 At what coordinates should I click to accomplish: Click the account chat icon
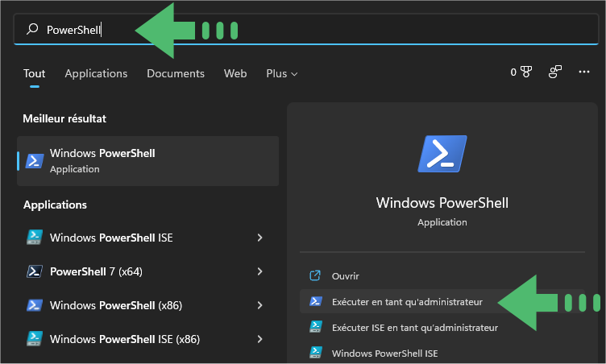click(555, 72)
